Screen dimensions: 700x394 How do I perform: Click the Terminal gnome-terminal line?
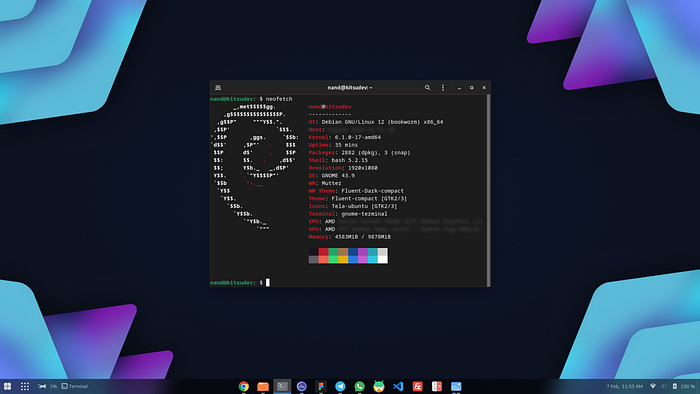point(348,214)
